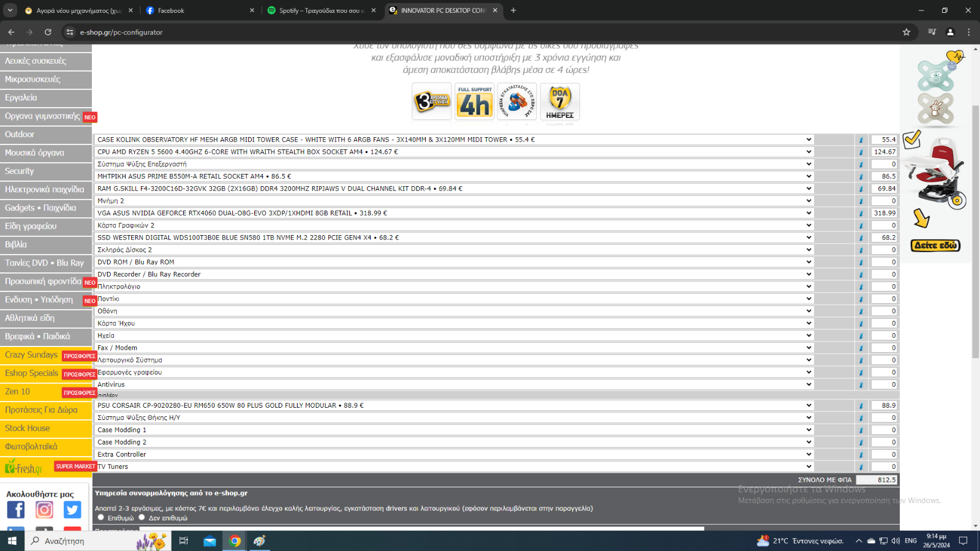Expand the ΜΗΤΡΙΚΗ ASUS PRIME dropdown
980x551 pixels.
[454, 176]
